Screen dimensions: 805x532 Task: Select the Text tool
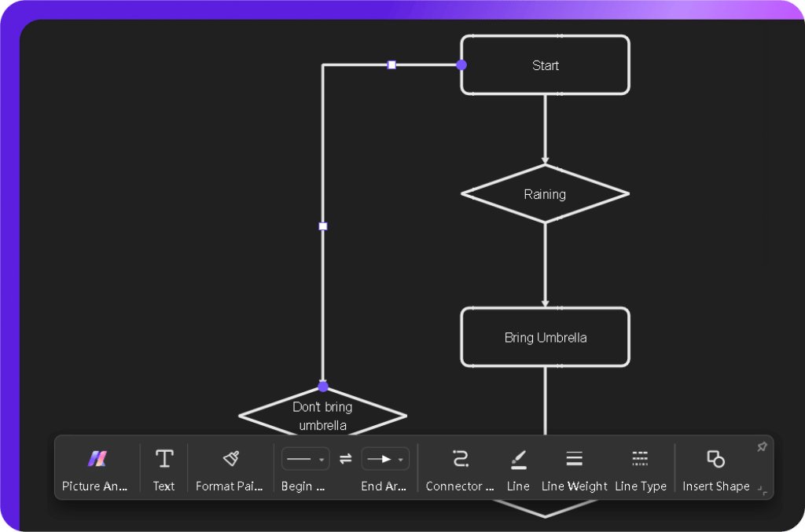[164, 458]
